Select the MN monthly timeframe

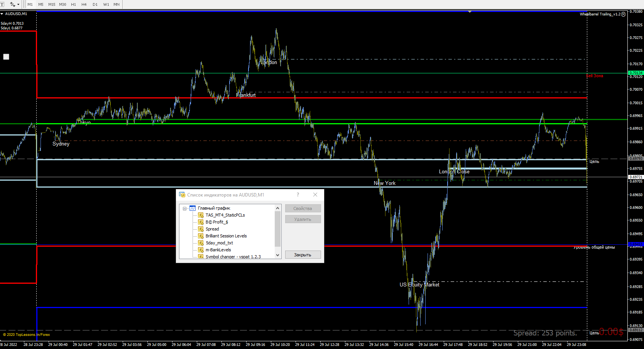pyautogui.click(x=117, y=4)
